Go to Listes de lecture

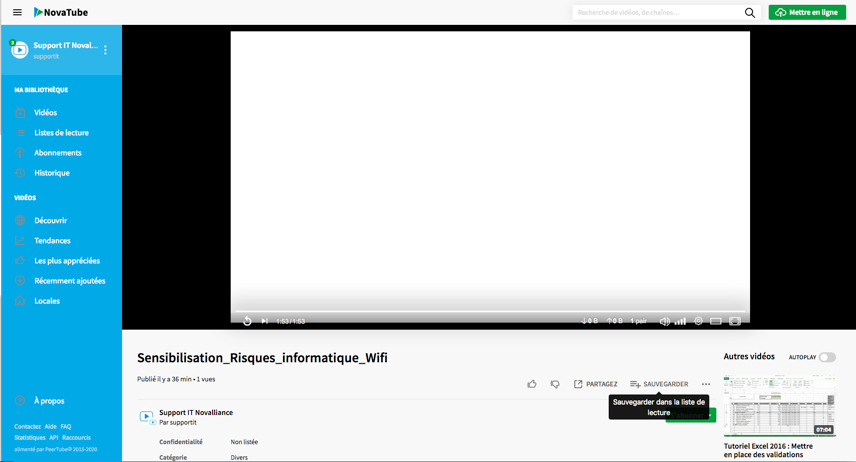tap(61, 133)
